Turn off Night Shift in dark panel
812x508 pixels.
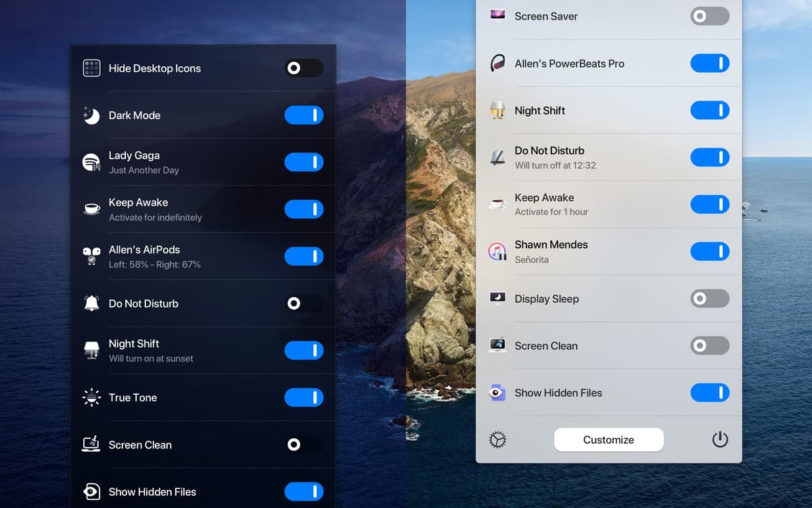point(304,350)
